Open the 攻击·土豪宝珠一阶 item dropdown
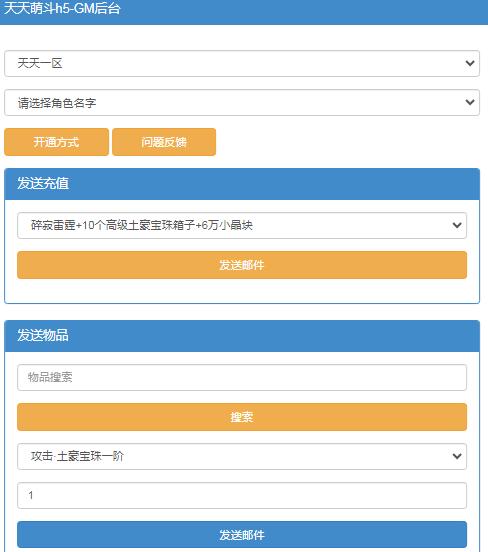Screen dimensions: 488x552 coord(242,456)
